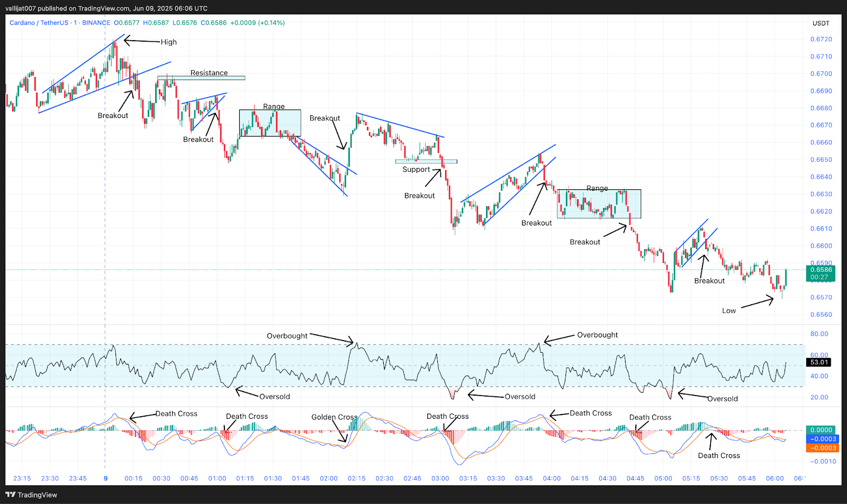The image size is (847, 504).
Task: Click the 04:30 time axis label
Action: pos(608,479)
